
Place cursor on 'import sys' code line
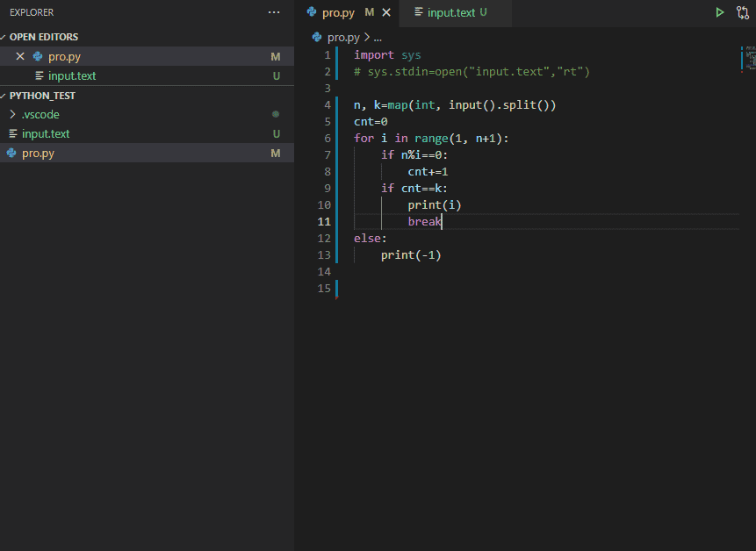click(387, 55)
